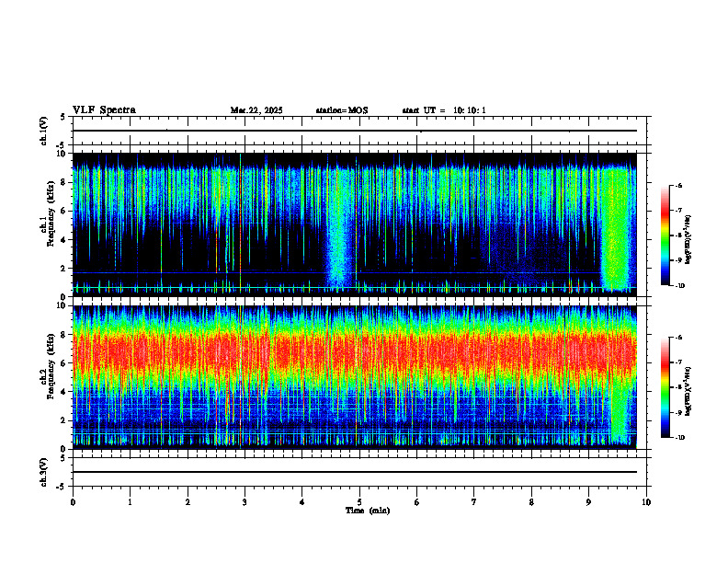
Task: Select the ch.2 "Frequency (kHz)" axis label
Action: click(x=50, y=366)
